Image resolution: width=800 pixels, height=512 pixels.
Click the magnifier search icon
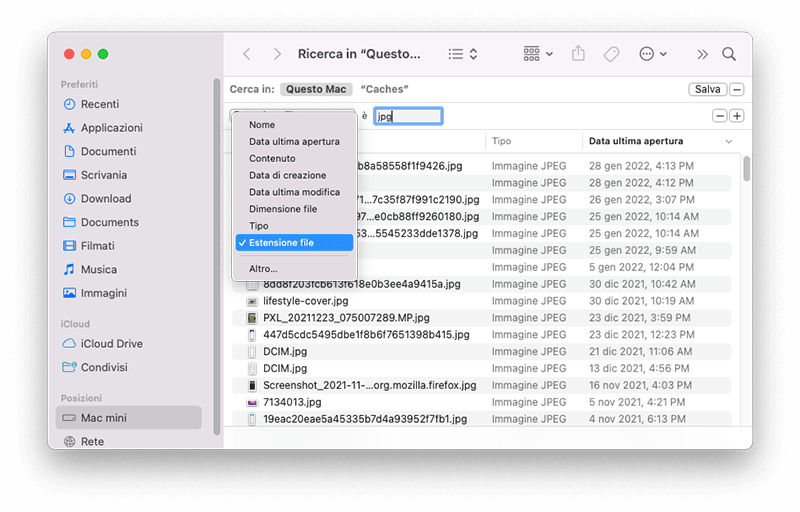pyautogui.click(x=729, y=54)
